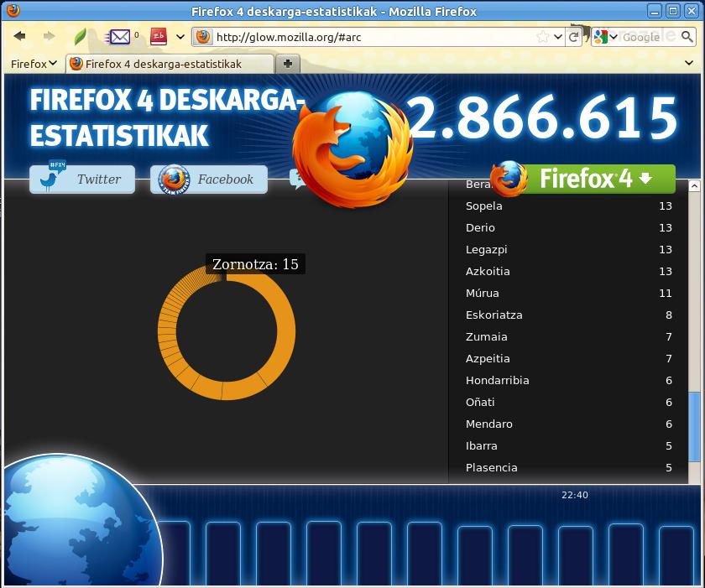Open a new tab with plus button
The height and width of the screenshot is (588, 705).
[x=287, y=64]
